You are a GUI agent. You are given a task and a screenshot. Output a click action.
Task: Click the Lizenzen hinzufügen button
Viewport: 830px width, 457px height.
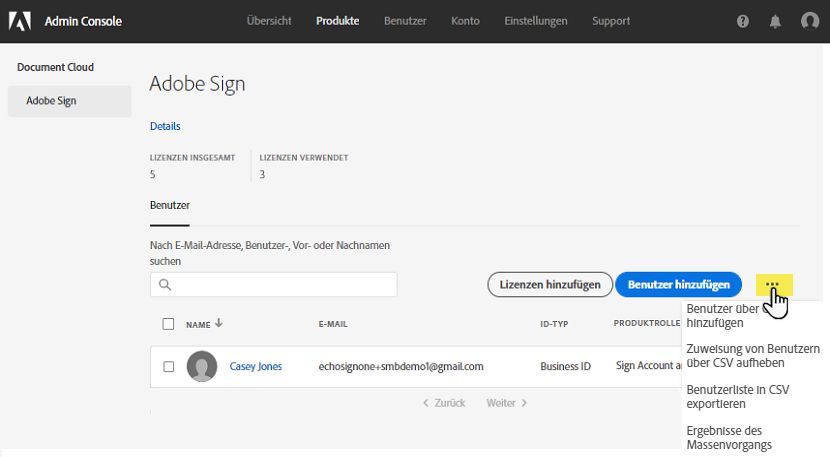point(550,284)
